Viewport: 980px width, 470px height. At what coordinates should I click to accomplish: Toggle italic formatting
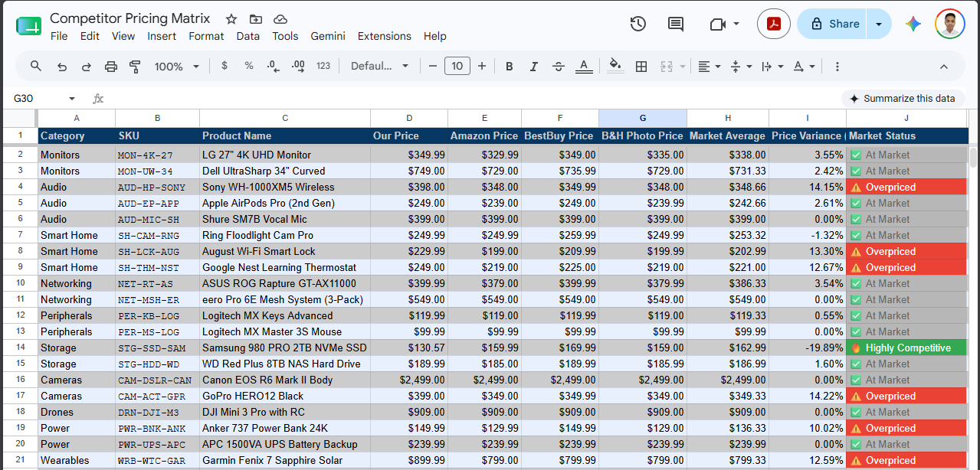tap(533, 67)
